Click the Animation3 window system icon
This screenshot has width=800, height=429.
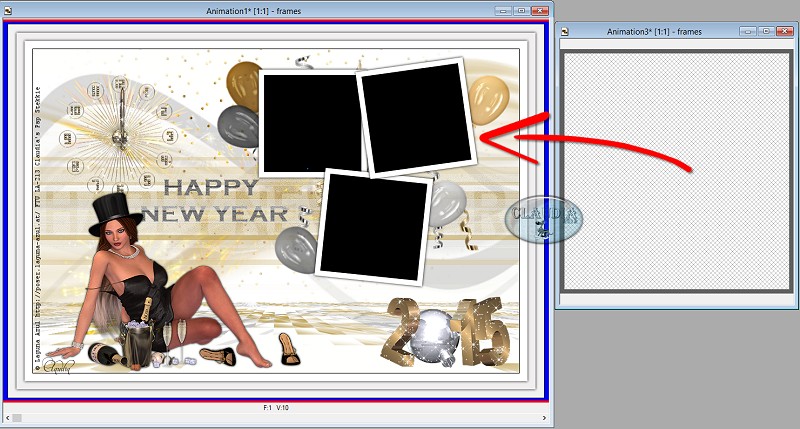coord(565,32)
